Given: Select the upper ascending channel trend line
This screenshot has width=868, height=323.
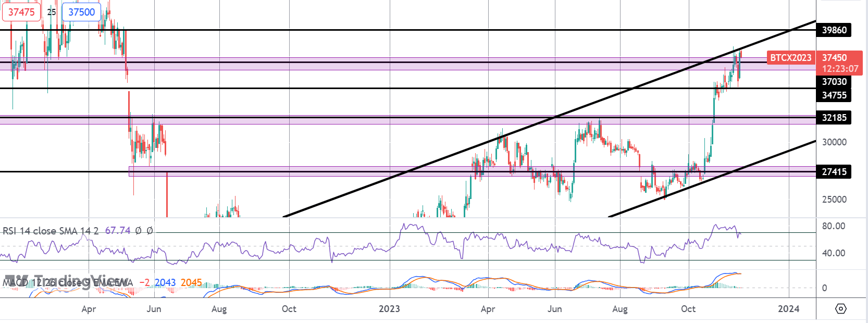Looking at the screenshot, I should tap(550, 119).
